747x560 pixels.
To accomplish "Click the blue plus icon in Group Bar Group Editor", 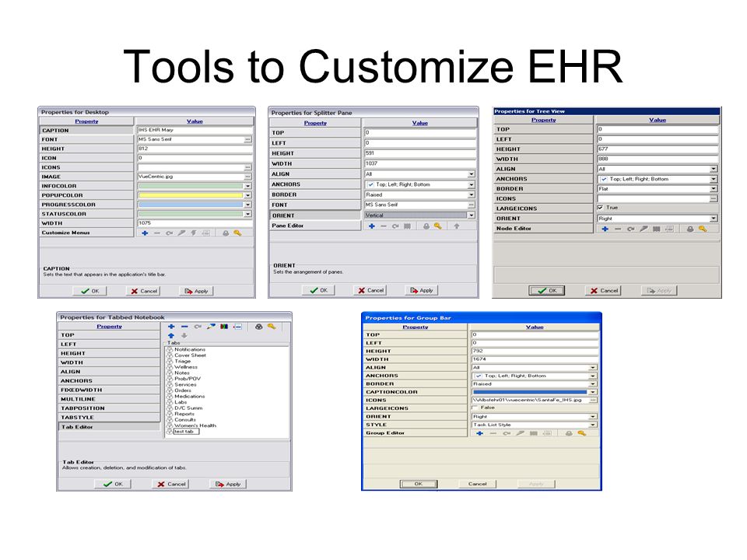I will (480, 433).
